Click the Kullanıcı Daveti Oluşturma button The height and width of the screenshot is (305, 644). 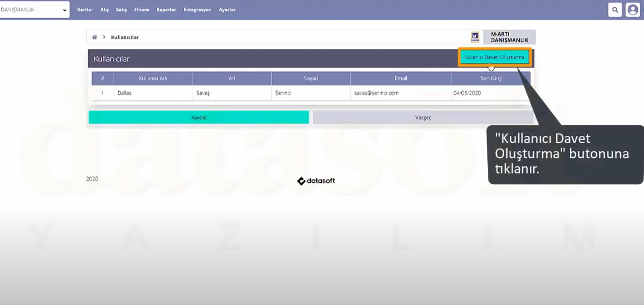point(494,57)
